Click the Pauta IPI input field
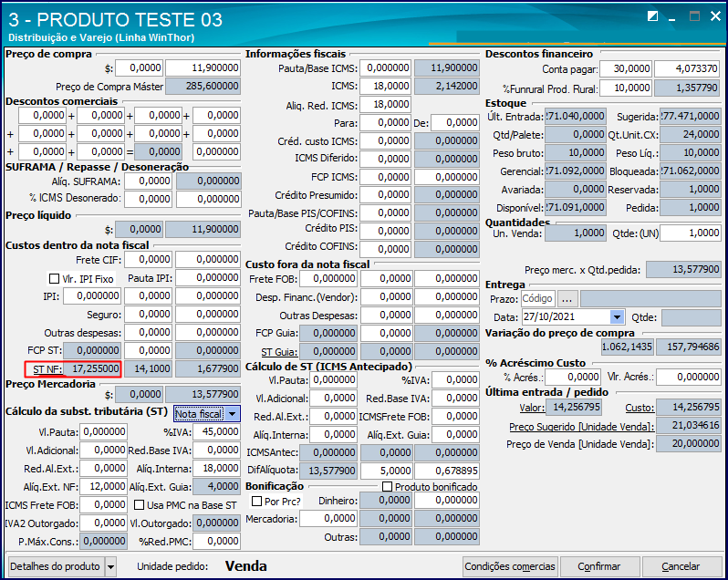The height and width of the screenshot is (580, 728). (x=208, y=277)
